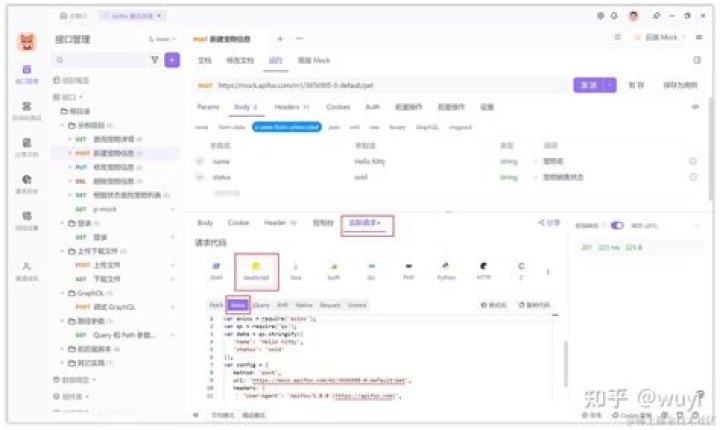Click the filter funnel icon beside search
Image resolution: width=720 pixels, height=430 pixels.
[155, 60]
